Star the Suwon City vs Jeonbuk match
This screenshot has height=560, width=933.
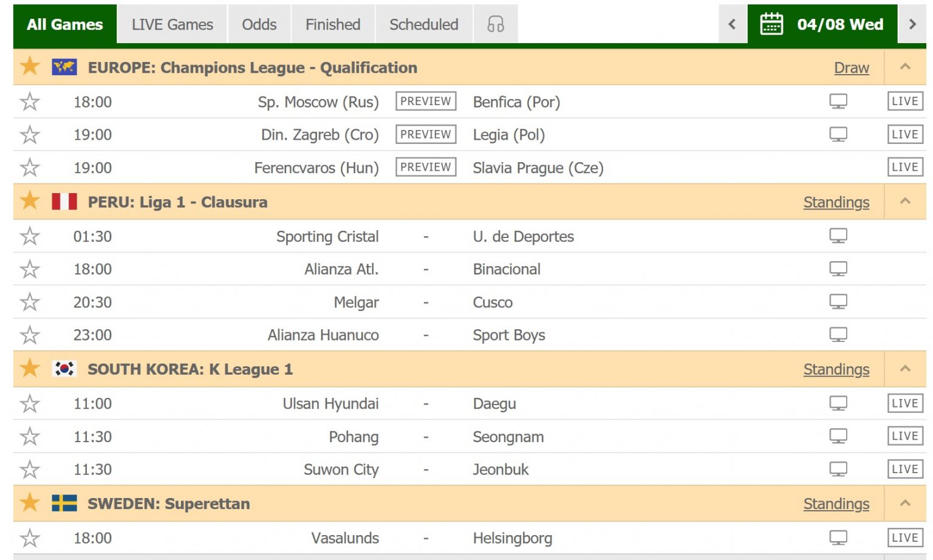pos(30,469)
